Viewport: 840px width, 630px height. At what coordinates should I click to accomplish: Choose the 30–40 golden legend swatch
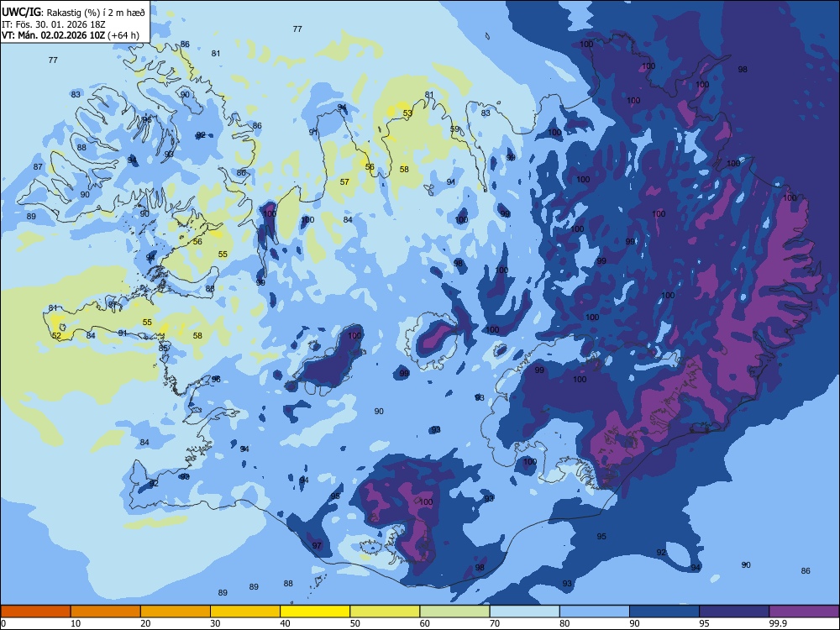pos(245,612)
